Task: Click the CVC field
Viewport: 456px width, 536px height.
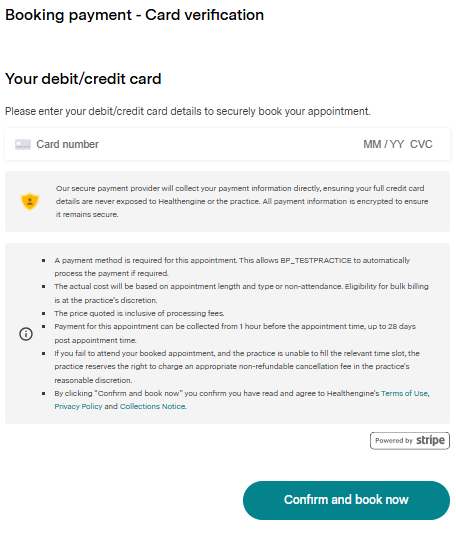Action: coord(421,144)
